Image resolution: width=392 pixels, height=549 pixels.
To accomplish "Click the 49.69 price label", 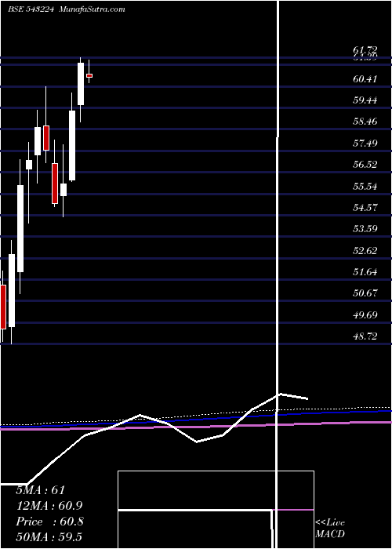I will tap(365, 315).
